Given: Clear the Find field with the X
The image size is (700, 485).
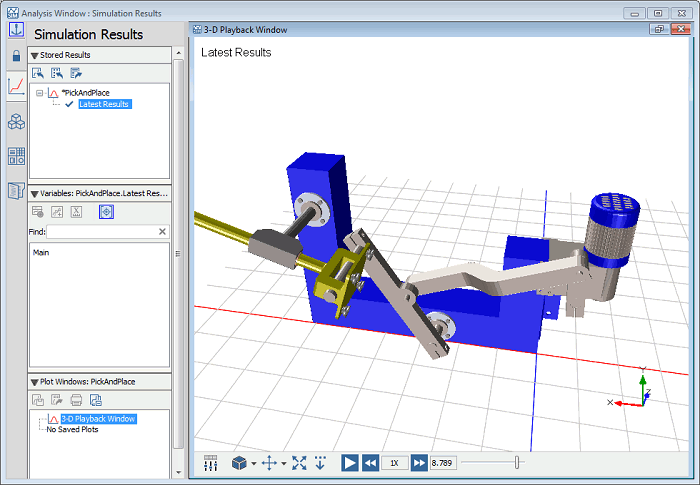Looking at the screenshot, I should 162,232.
